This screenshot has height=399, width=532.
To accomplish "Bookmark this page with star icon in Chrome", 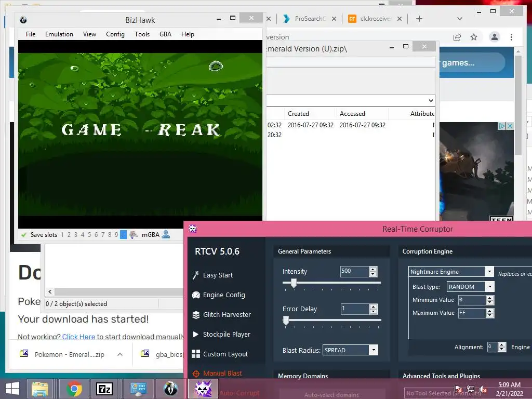I will pyautogui.click(x=474, y=37).
